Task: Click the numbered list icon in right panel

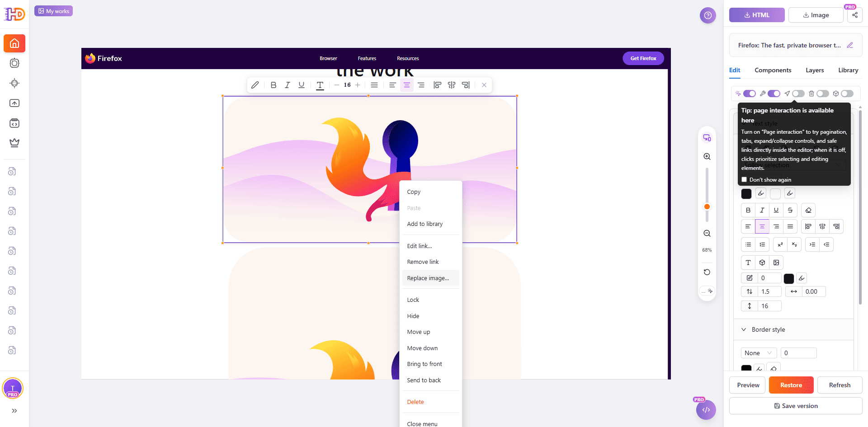Action: [762, 244]
